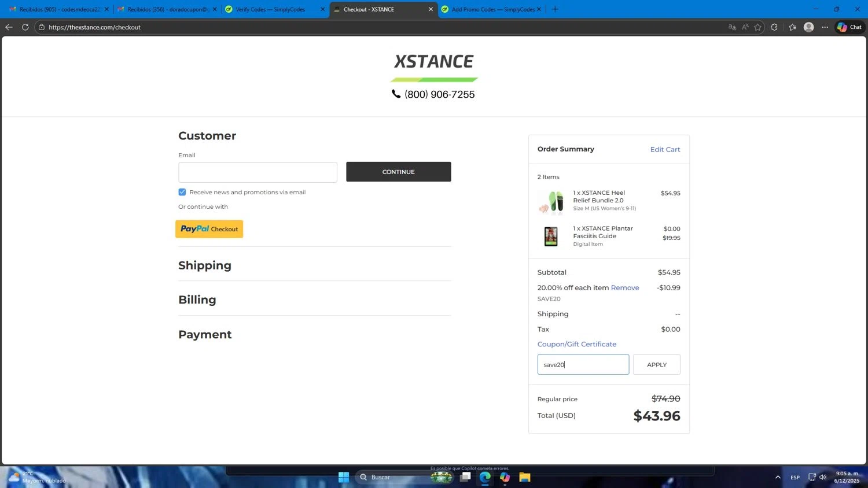Switch to Recibidos (356) Gmail tab
This screenshot has width=868, height=488.
pos(167,9)
